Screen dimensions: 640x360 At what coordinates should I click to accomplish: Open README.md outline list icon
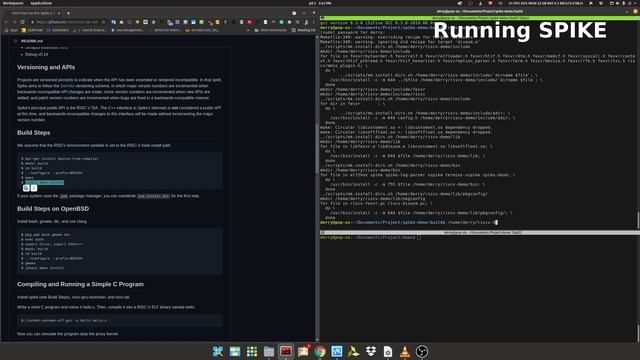(15, 41)
